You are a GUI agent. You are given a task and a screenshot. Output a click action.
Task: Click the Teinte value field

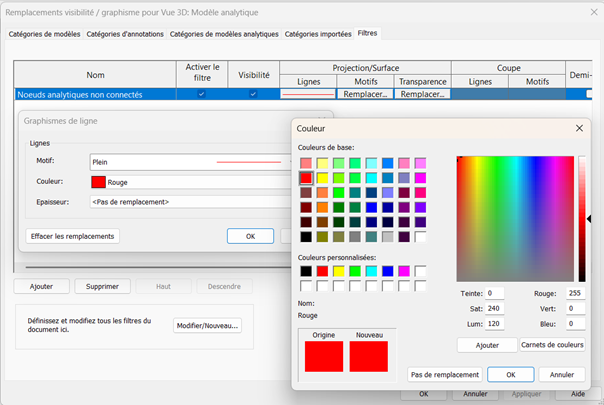pos(494,293)
